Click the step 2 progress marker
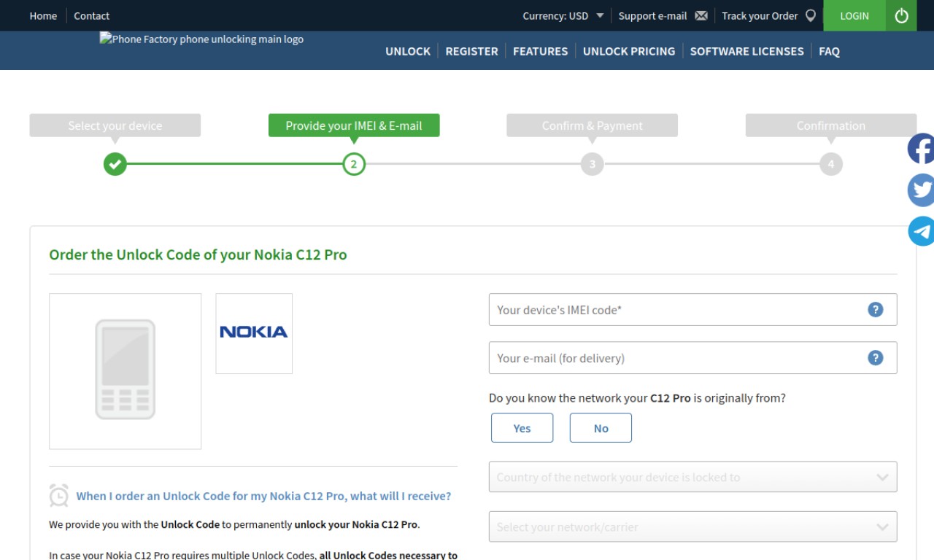 [x=354, y=164]
